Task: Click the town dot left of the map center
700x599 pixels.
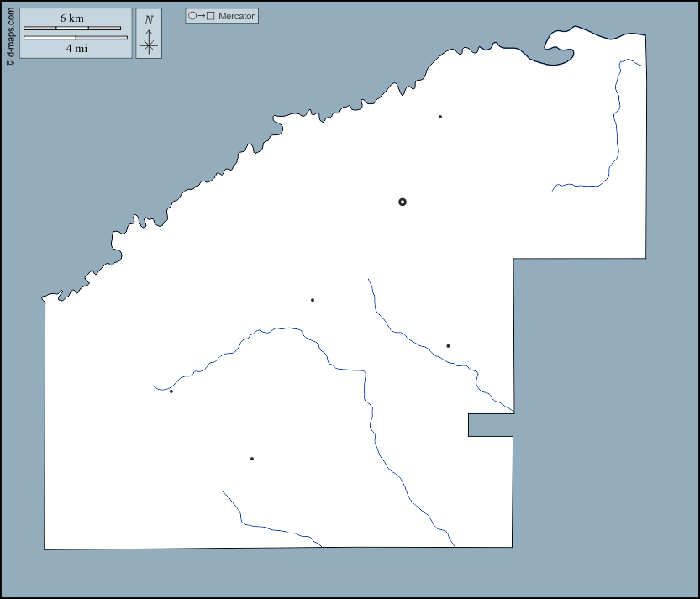Action: point(313,300)
